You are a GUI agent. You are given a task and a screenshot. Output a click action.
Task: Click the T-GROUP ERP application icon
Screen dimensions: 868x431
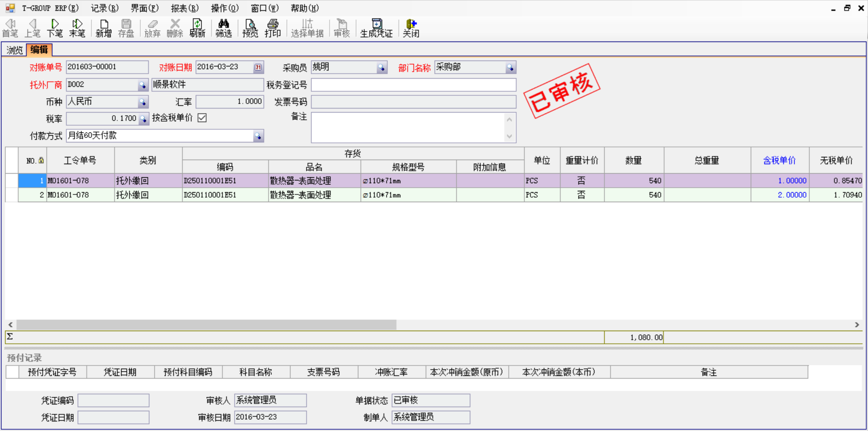tap(10, 8)
